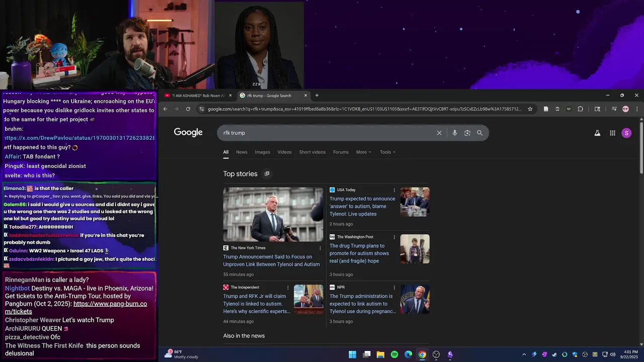Image resolution: width=644 pixels, height=362 pixels.
Task: Open Google Search Labs flask icon
Action: tap(597, 133)
